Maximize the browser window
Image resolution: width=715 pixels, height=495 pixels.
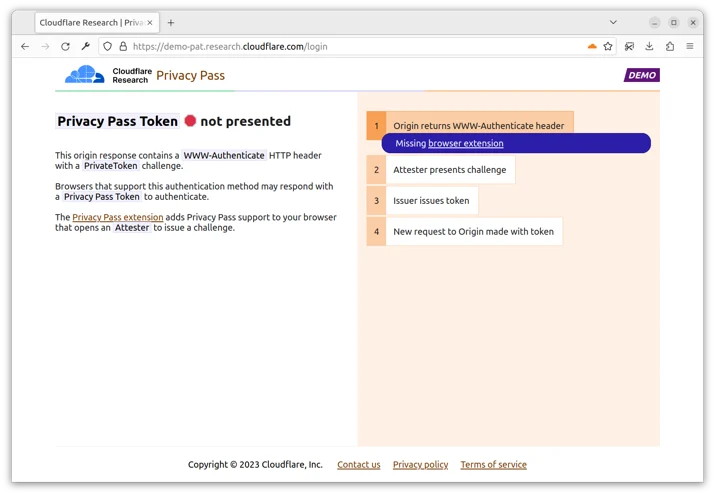674,23
